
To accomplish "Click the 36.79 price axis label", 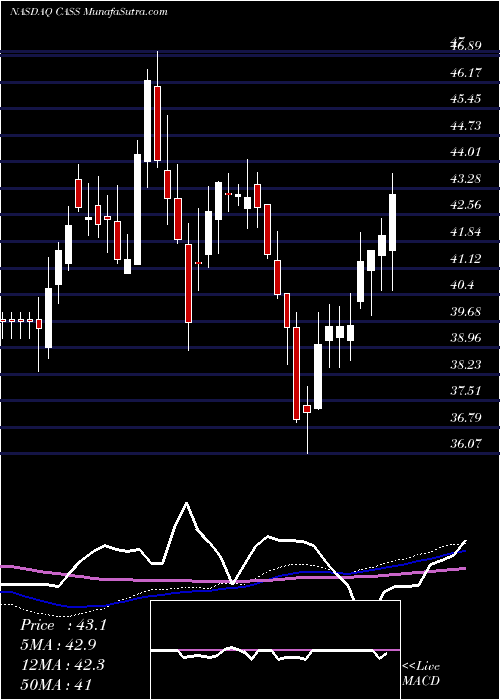I will [x=467, y=418].
